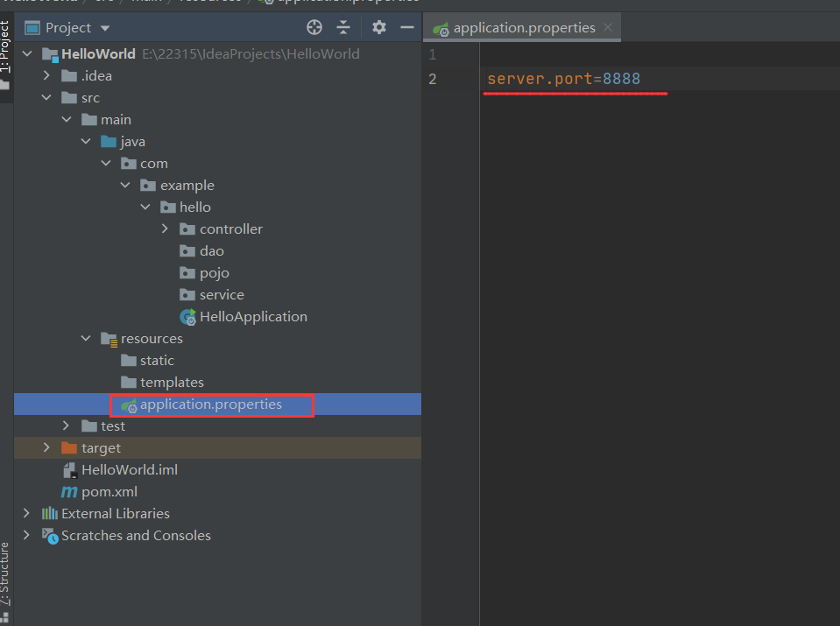840x626 pixels.
Task: Click the controller package icon
Action: pyautogui.click(x=187, y=229)
